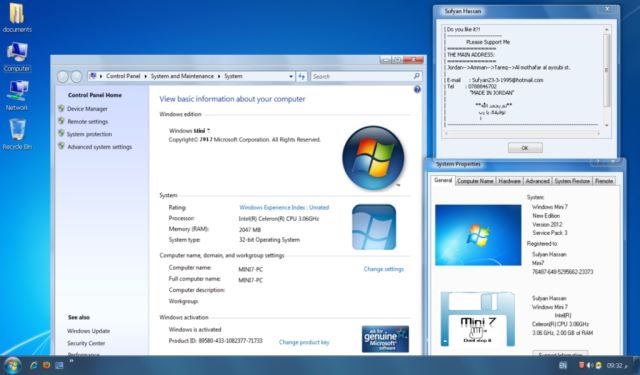Open Advanced system settings link
640x375 pixels.
tap(99, 147)
